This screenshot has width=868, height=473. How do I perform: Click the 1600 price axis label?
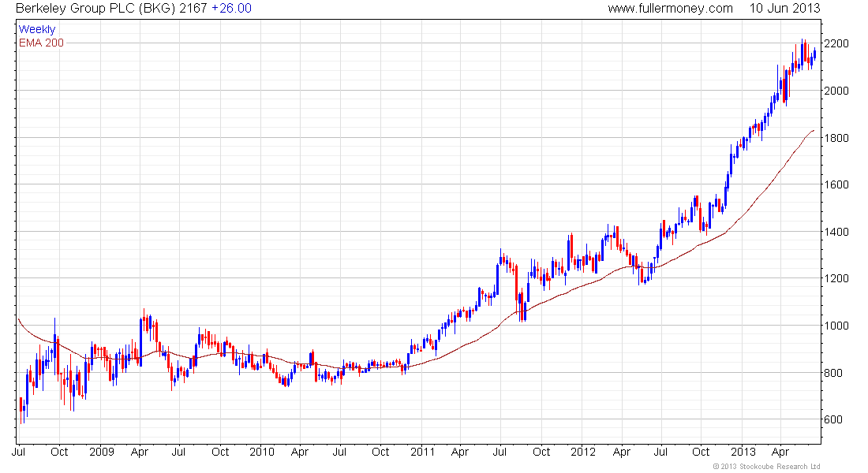click(836, 184)
